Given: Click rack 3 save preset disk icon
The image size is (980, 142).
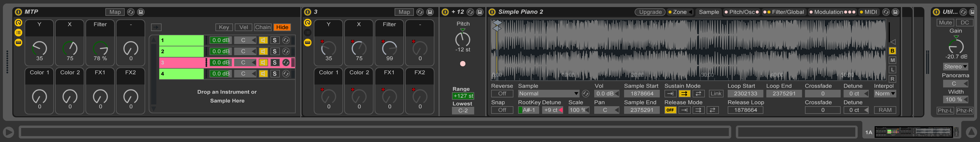Looking at the screenshot, I should (429, 12).
